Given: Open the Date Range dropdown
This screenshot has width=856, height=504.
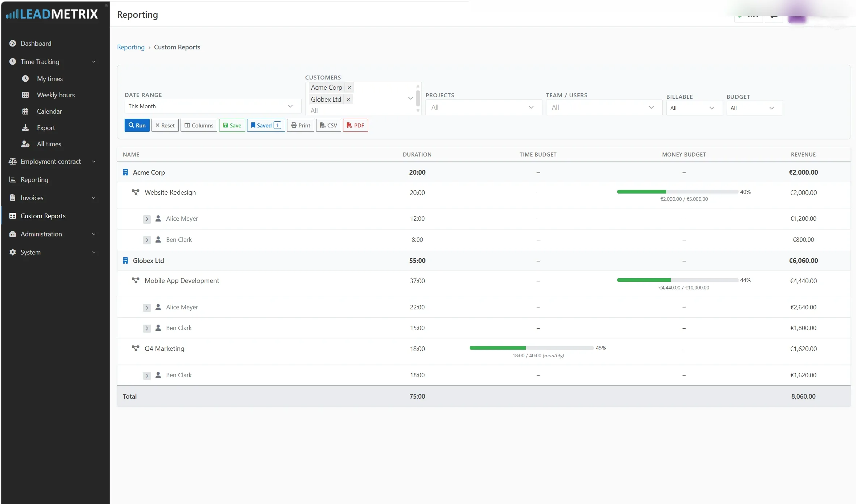Looking at the screenshot, I should pyautogui.click(x=213, y=106).
